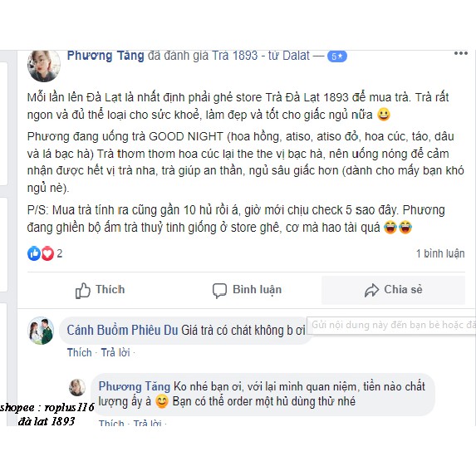Open Cánh Buồm Phiêu Du's avatar

coord(41,331)
